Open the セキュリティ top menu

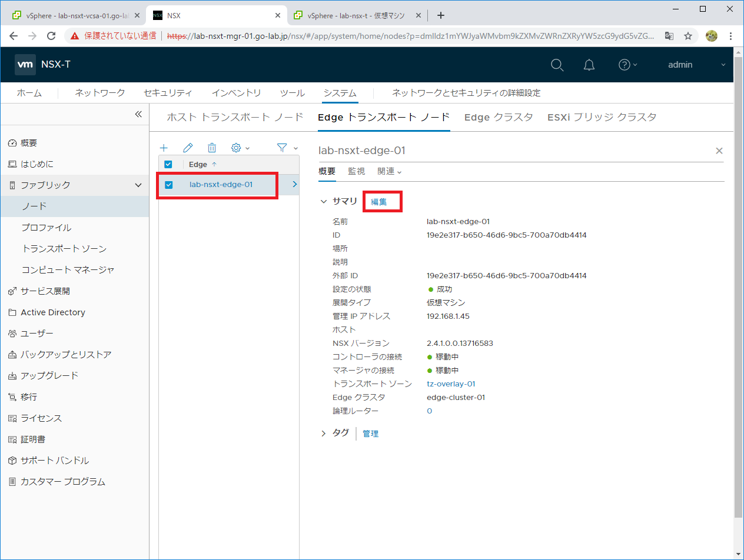tap(168, 93)
